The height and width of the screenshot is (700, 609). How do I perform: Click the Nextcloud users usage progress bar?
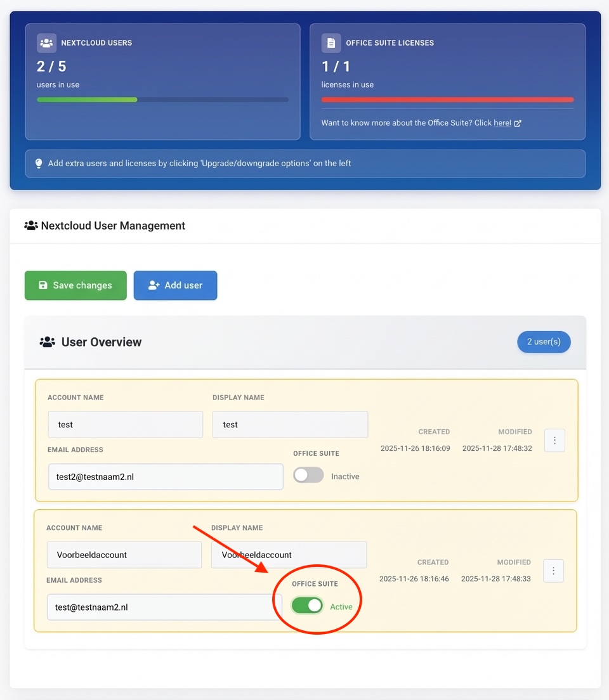(x=162, y=100)
